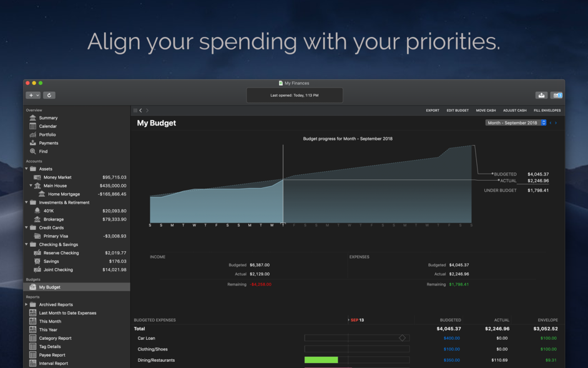The width and height of the screenshot is (588, 368).
Task: Click the Dining/Restaurants green progress bar
Action: pyautogui.click(x=320, y=360)
